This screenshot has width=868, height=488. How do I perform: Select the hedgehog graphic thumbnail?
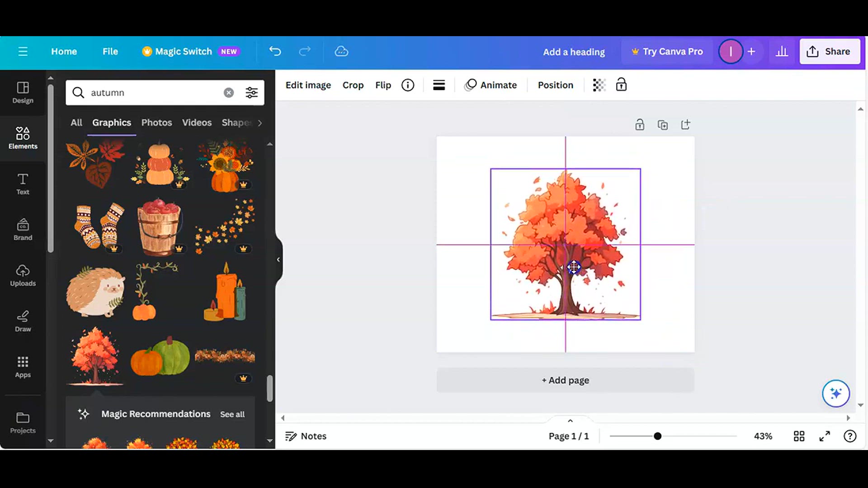(x=96, y=292)
